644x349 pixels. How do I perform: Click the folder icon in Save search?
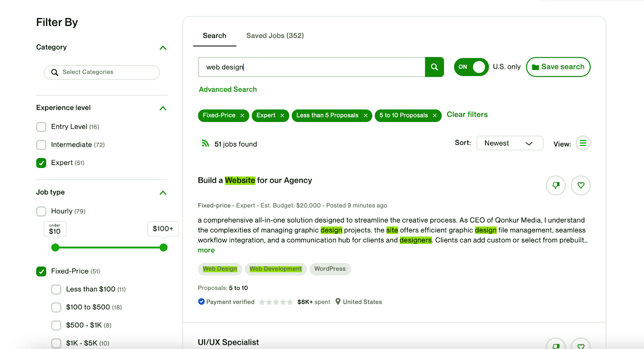pos(535,67)
